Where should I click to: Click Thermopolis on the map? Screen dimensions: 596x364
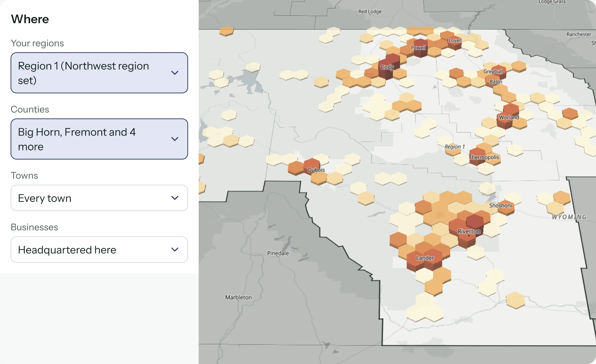484,157
